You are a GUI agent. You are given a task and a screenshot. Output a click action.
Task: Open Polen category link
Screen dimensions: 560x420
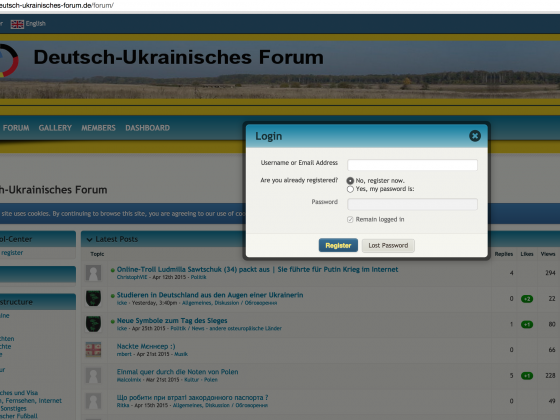point(211,380)
